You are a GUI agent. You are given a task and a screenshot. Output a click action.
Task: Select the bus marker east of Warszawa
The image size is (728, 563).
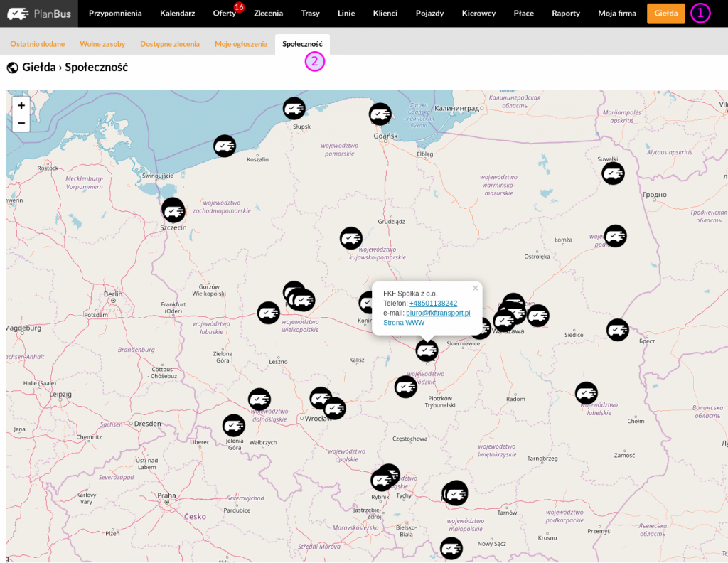(x=538, y=316)
